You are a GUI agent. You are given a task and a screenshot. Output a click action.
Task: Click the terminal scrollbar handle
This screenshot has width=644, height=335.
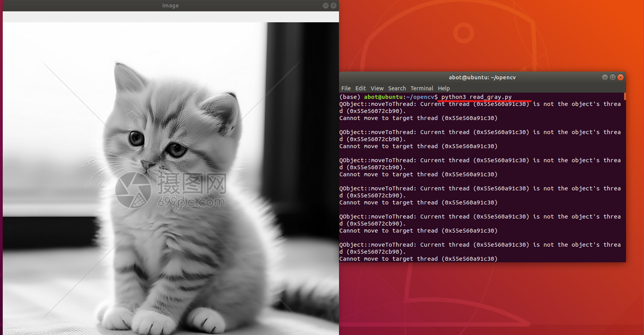pyautogui.click(x=625, y=96)
